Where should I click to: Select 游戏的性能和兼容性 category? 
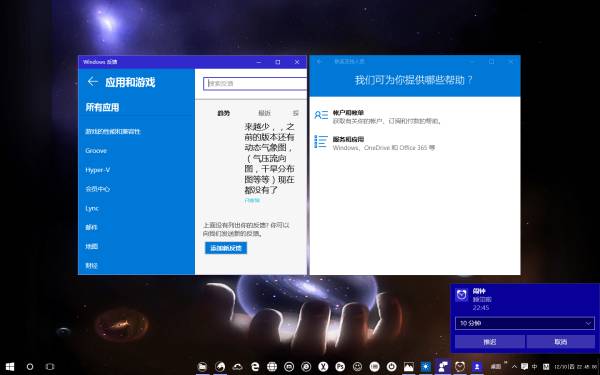point(112,132)
